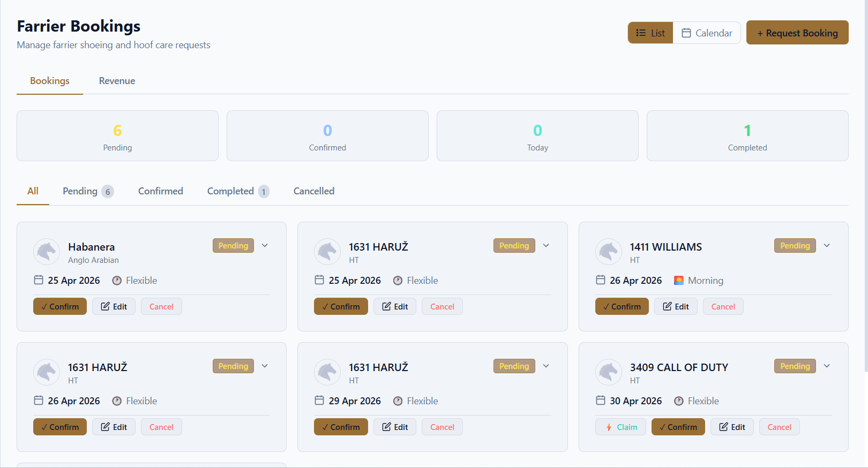Claim the 3409 CALL OF DUTY booking

(x=622, y=427)
